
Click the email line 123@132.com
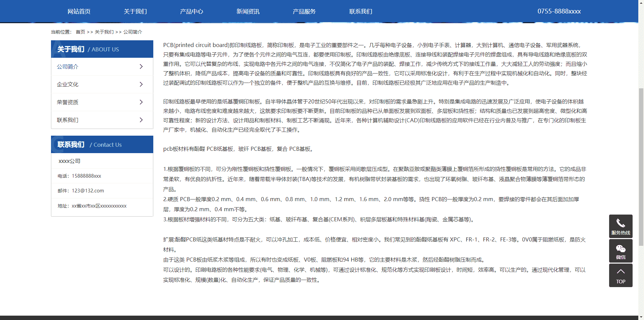[x=81, y=191]
